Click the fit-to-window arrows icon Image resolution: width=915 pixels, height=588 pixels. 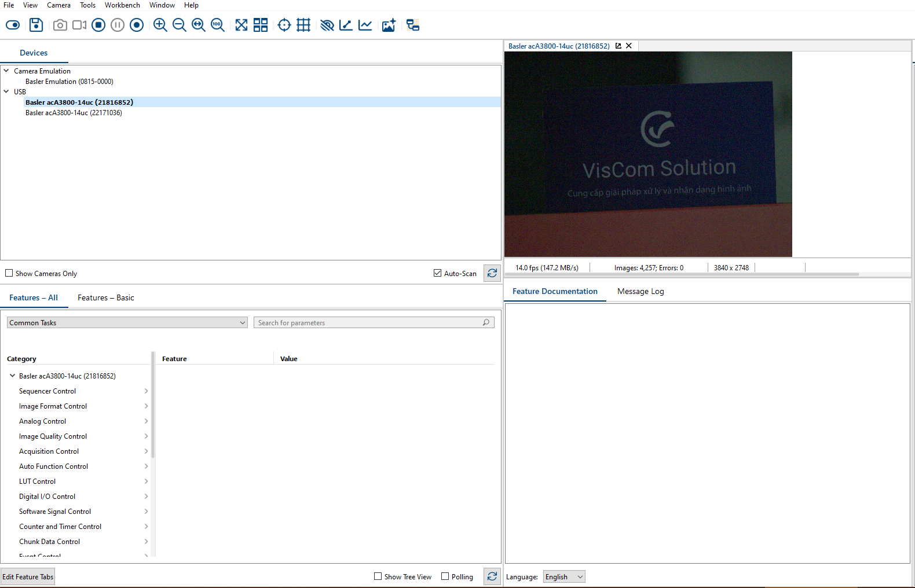[x=241, y=25]
